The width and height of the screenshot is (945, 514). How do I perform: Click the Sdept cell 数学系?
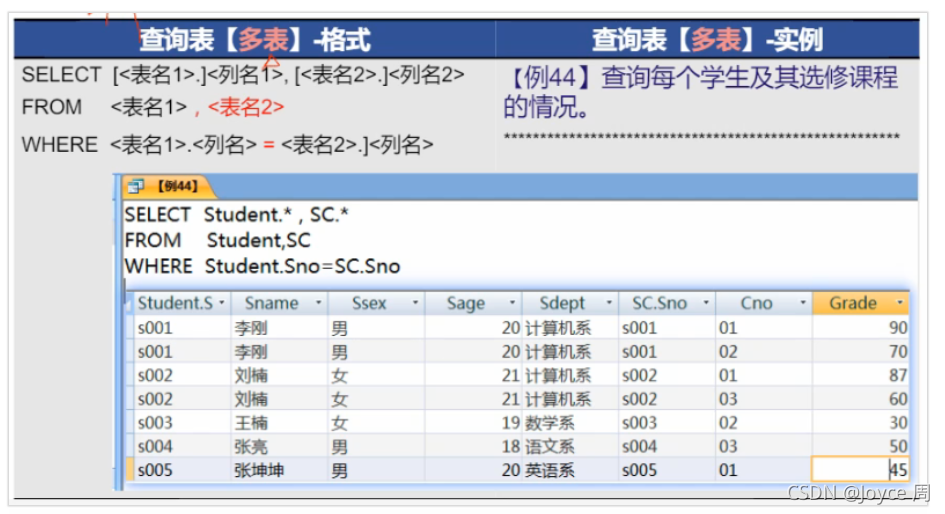[570, 423]
